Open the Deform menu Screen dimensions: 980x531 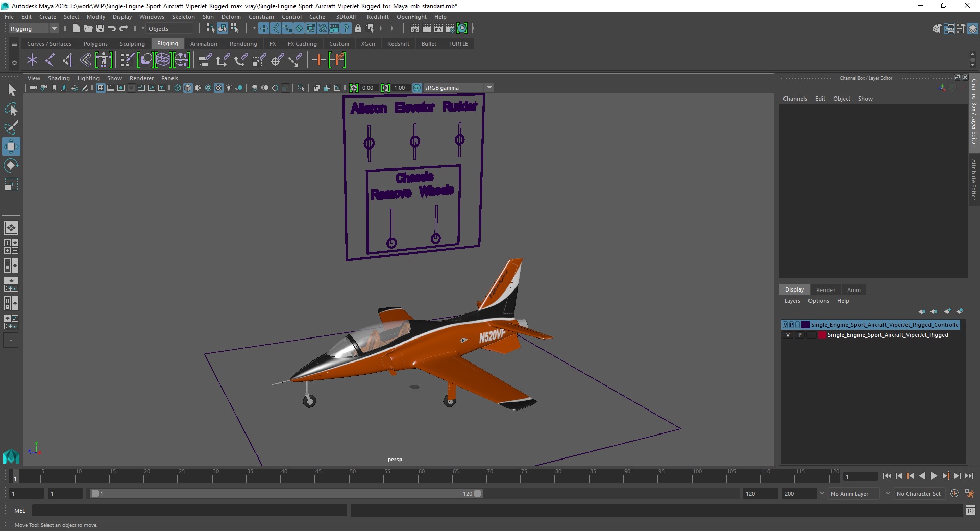231,17
